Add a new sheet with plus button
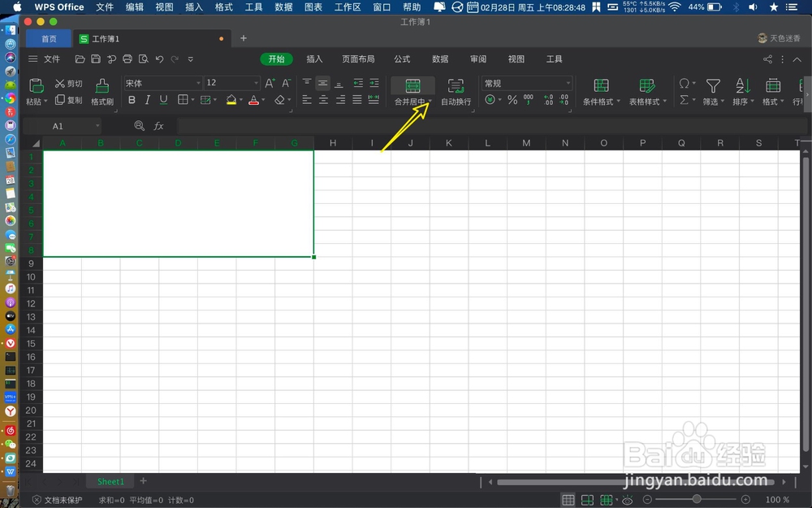This screenshot has width=812, height=508. pyautogui.click(x=144, y=481)
